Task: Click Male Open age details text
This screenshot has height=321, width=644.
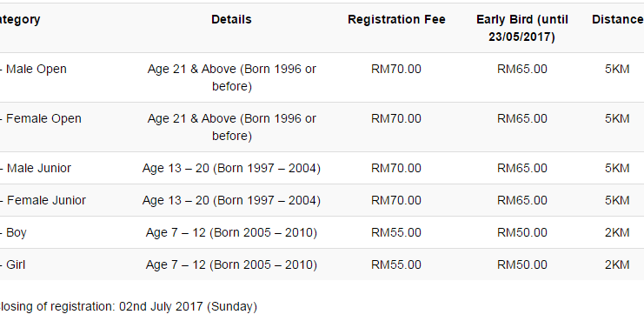Action: (x=232, y=77)
